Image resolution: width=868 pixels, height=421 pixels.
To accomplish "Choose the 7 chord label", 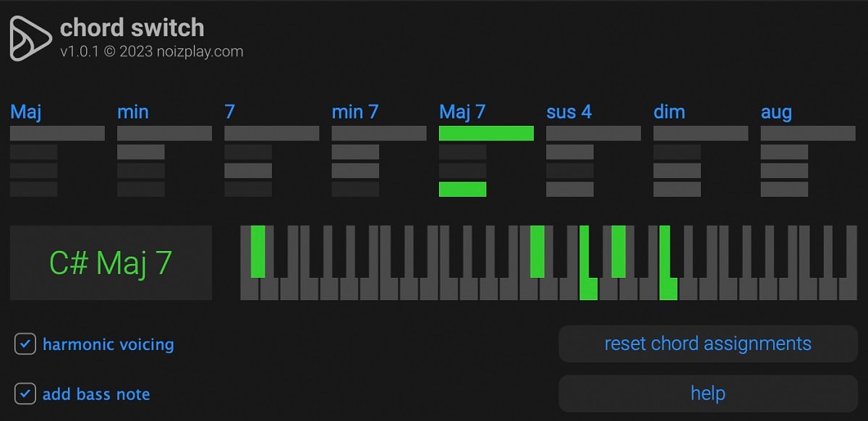I will click(230, 112).
